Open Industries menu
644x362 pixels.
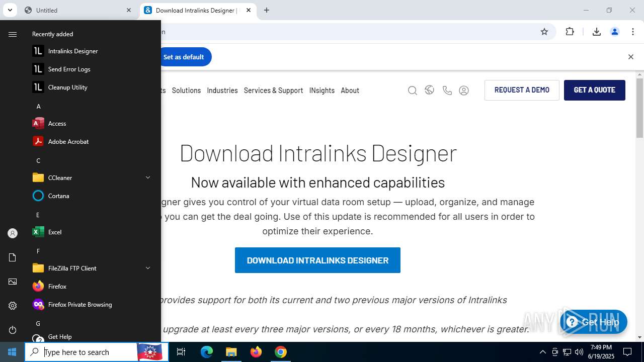click(222, 90)
